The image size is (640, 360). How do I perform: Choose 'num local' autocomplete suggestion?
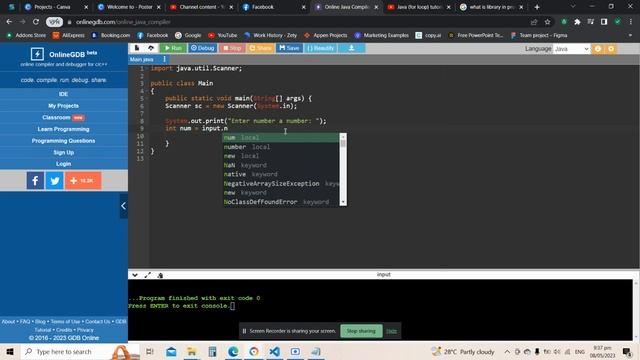tap(281, 138)
